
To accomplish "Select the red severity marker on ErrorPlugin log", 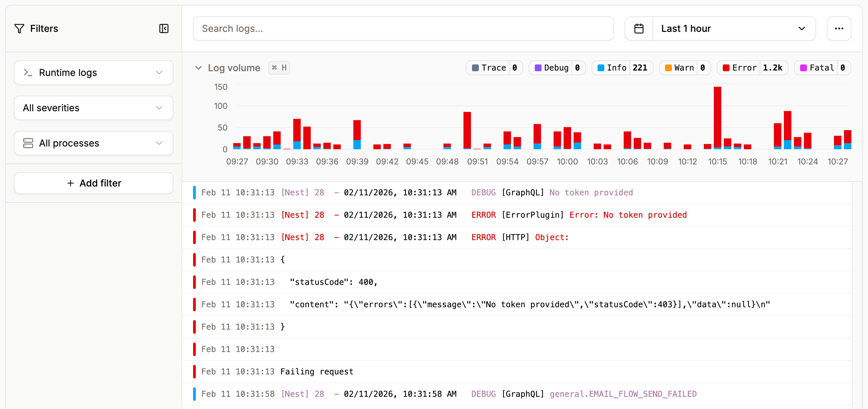I will point(194,215).
